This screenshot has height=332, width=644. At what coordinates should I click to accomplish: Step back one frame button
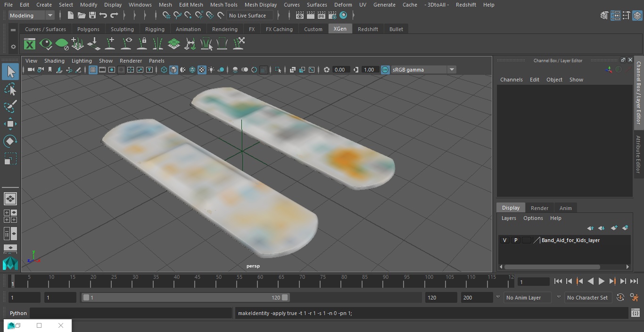[569, 281]
